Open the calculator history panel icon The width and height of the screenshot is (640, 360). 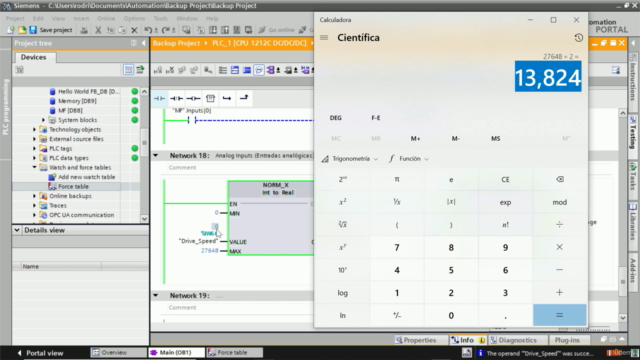(578, 38)
